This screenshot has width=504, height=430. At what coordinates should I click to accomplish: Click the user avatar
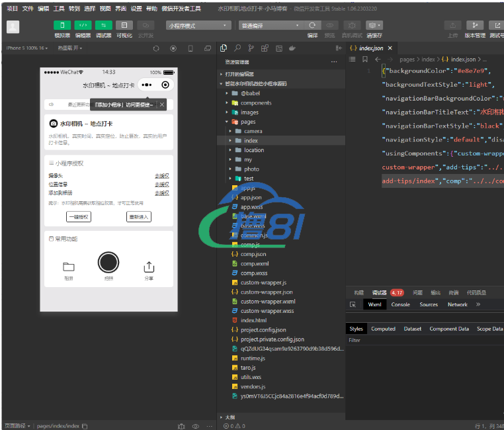[13, 26]
